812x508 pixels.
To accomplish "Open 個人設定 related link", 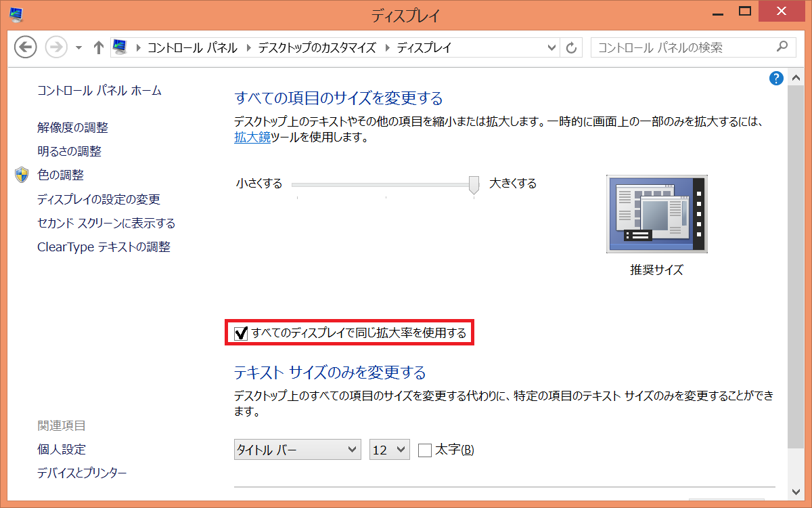I will pyautogui.click(x=62, y=449).
